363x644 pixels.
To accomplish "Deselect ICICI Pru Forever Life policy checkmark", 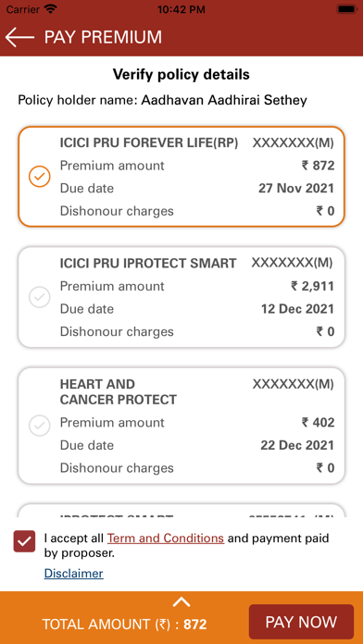I will click(40, 177).
